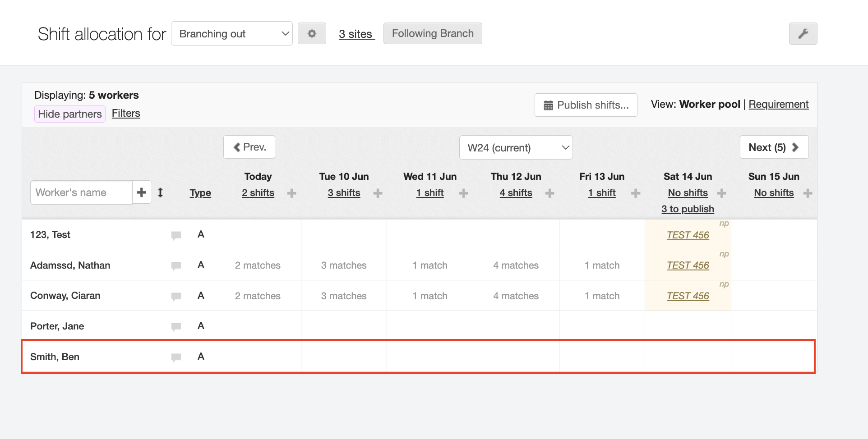Open the Branching out branch dropdown
This screenshot has height=439, width=868.
pos(232,34)
